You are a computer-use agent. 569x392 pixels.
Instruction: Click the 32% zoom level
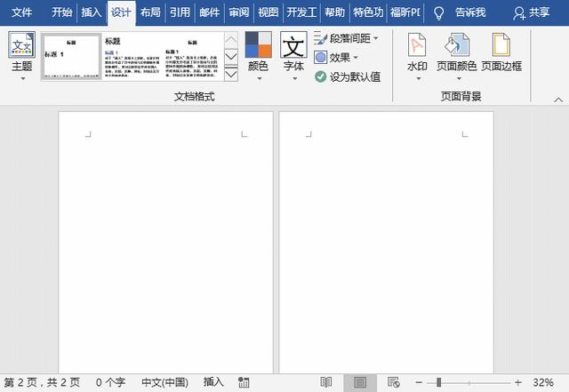click(543, 382)
